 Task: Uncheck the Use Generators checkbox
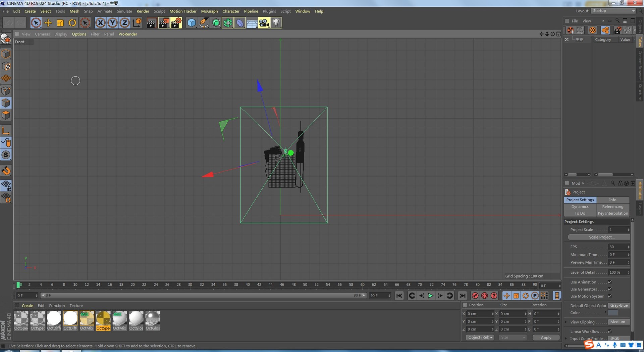(x=610, y=289)
